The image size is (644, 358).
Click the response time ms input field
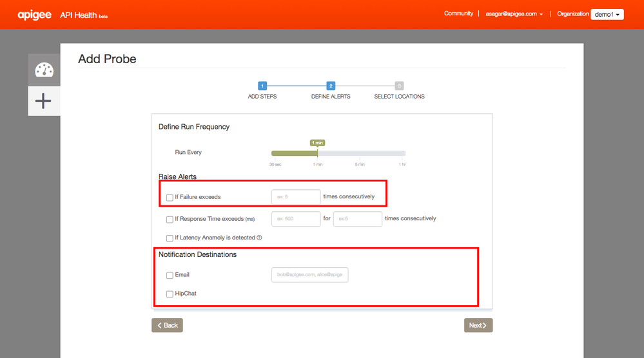point(296,218)
